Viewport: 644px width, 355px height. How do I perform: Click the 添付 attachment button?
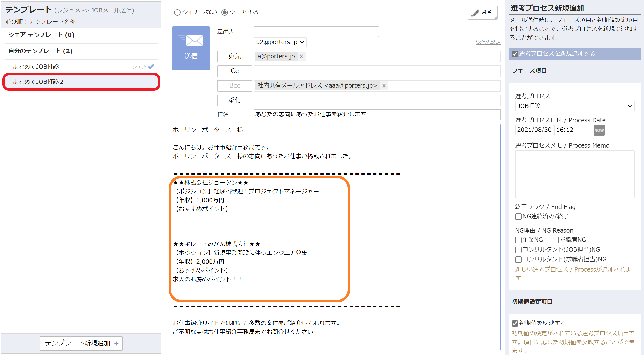(234, 100)
